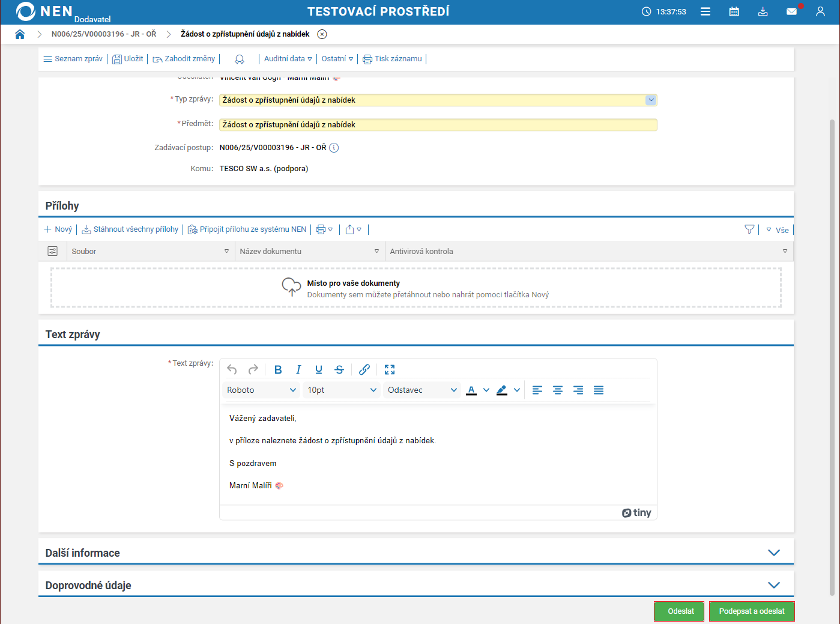Open the calendar icon in header
840x624 pixels.
[734, 11]
